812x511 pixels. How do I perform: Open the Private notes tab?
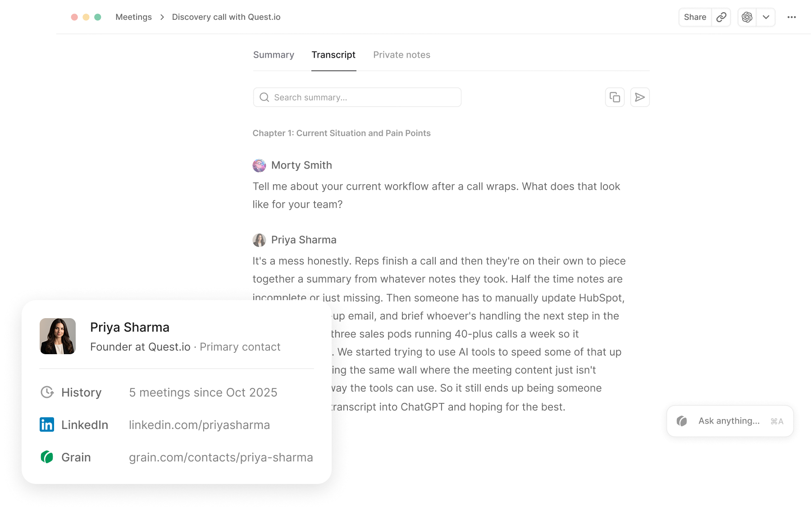[x=401, y=55]
